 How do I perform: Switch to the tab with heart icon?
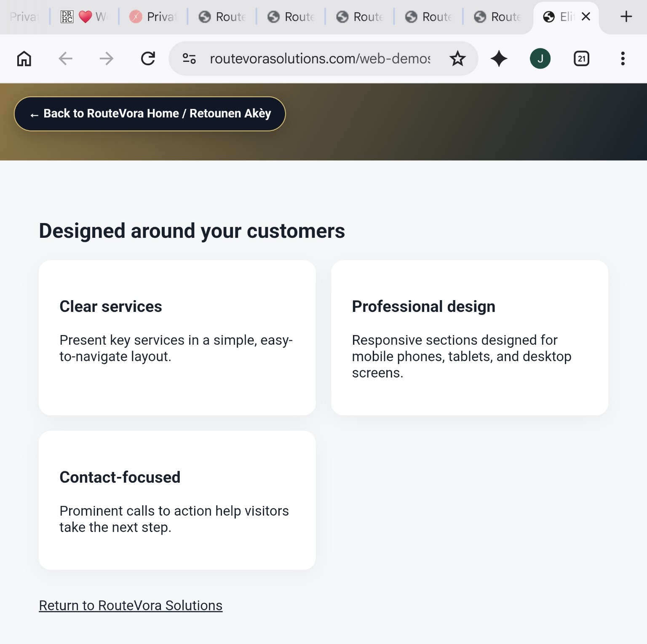click(84, 17)
